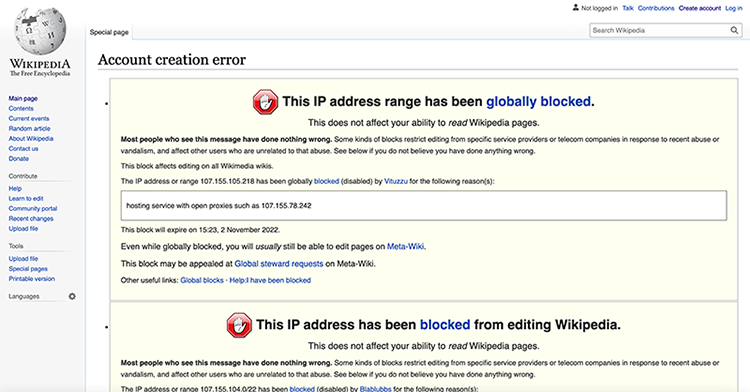The width and height of the screenshot is (750, 392).
Task: Go to Main page in sidebar
Action: 23,98
